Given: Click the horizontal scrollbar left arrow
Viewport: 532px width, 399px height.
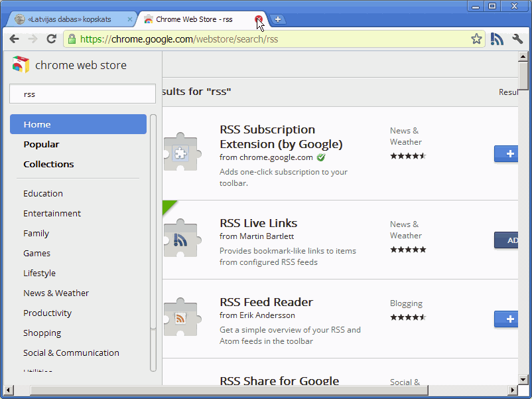Looking at the screenshot, I should pos(9,390).
